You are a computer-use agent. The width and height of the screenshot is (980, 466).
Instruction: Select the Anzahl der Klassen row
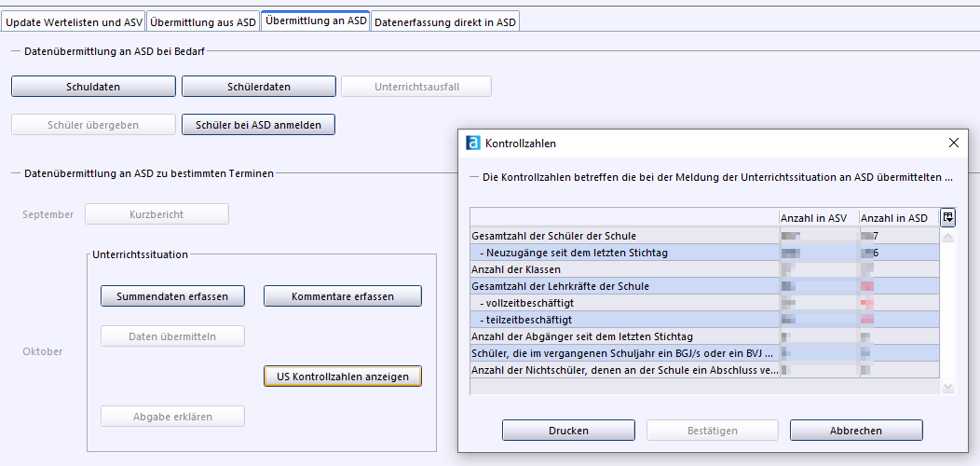pyautogui.click(x=624, y=269)
